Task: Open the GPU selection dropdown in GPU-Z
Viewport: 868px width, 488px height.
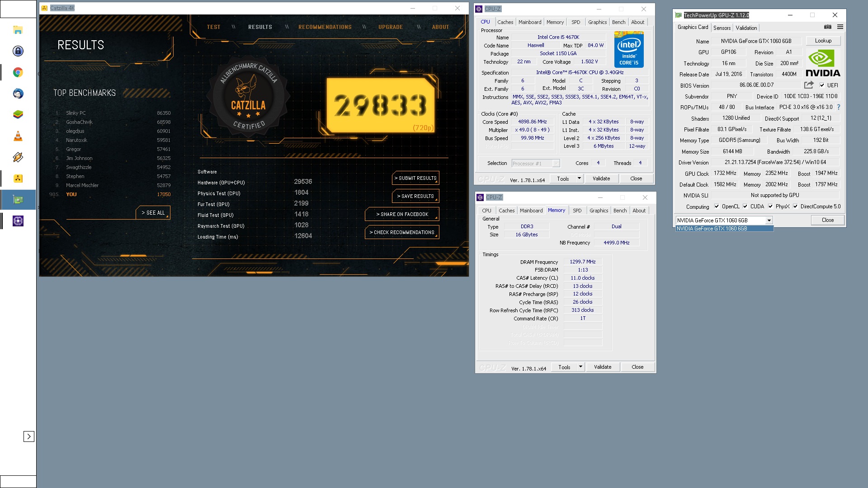Action: (x=769, y=221)
